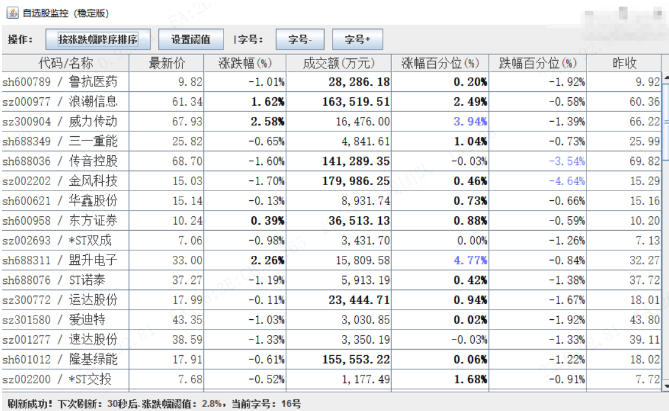The width and height of the screenshot is (669, 411).
Task: Click the 昨收 column header
Action: (x=624, y=63)
